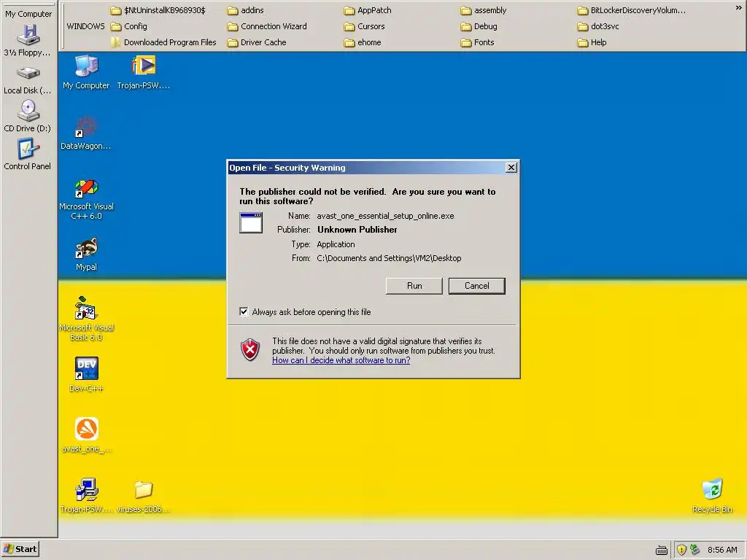Open the Downloaded Program Files folder
The width and height of the screenshot is (747, 560).
coord(163,42)
